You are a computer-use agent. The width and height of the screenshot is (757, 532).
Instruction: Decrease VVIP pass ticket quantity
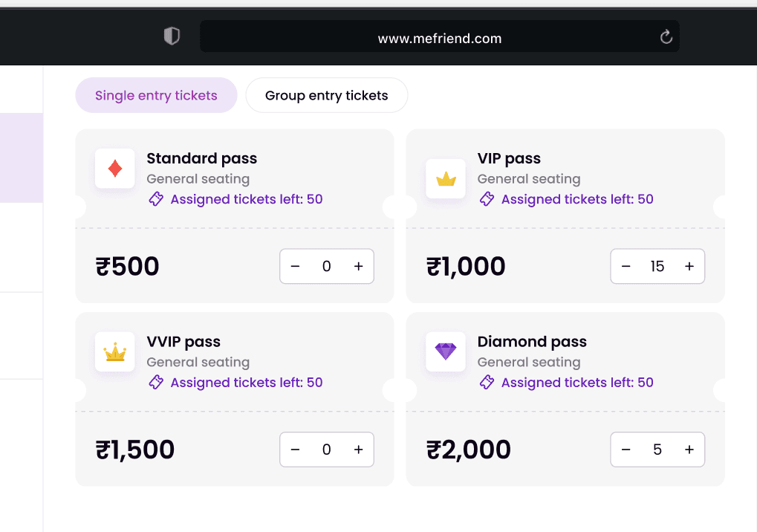coord(295,450)
